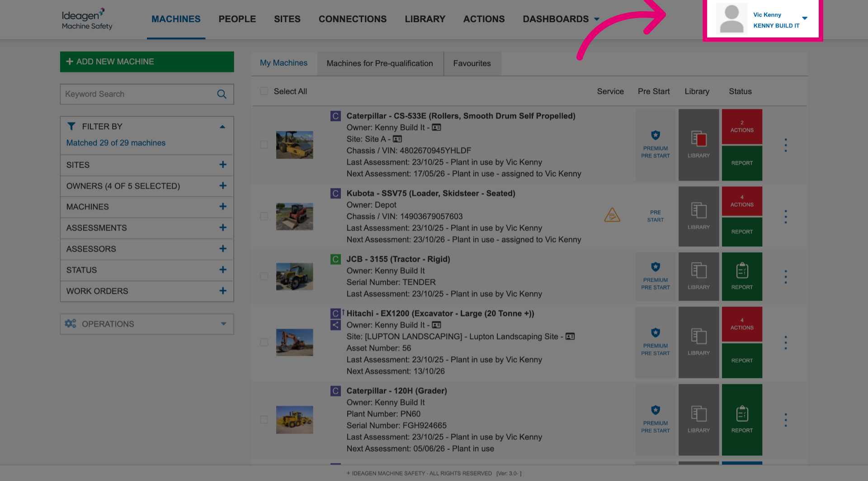Open more options for Caterpillar 120H
The height and width of the screenshot is (481, 868).
pyautogui.click(x=786, y=420)
